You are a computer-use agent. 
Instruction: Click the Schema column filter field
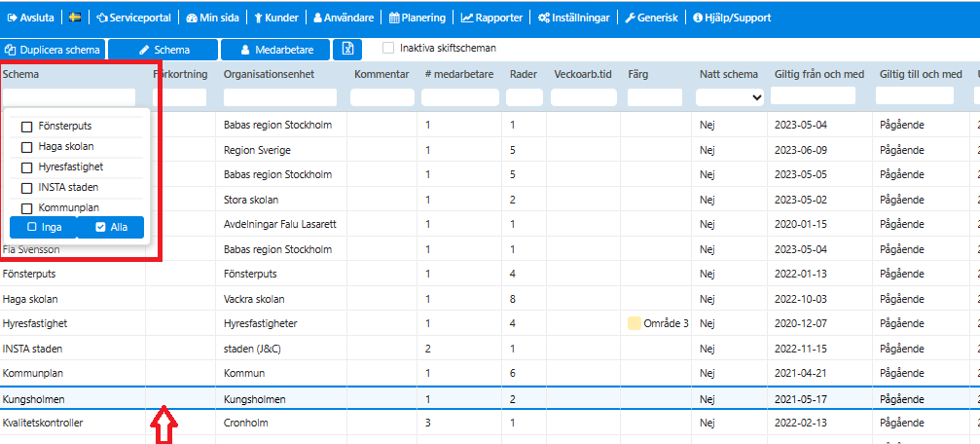coord(69,97)
